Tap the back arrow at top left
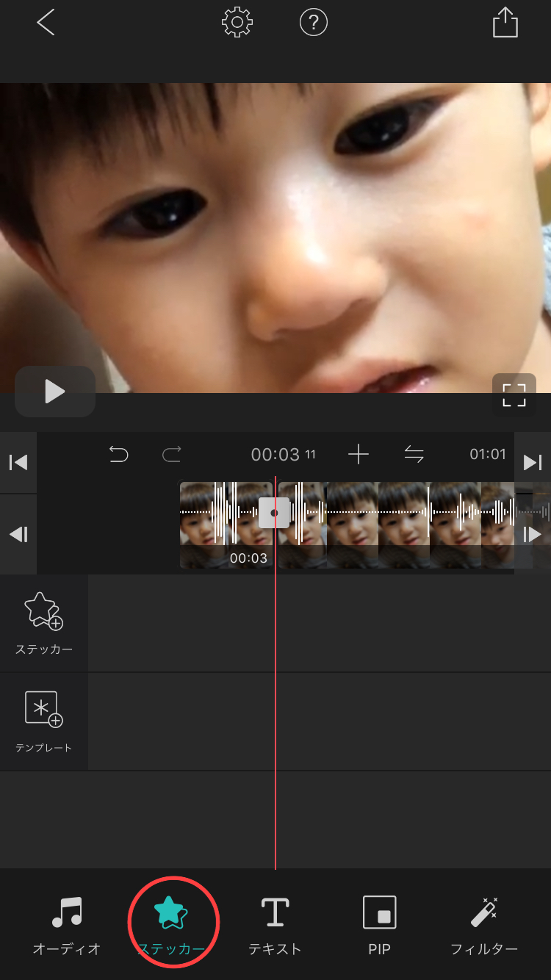 (x=46, y=24)
